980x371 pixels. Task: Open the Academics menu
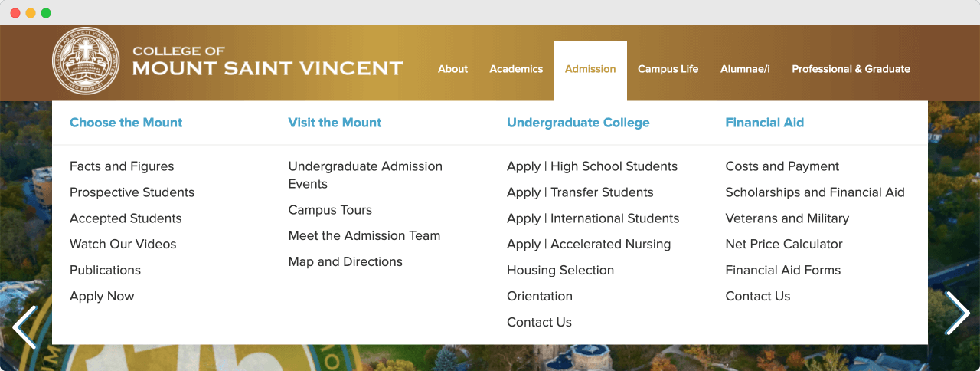(x=516, y=69)
